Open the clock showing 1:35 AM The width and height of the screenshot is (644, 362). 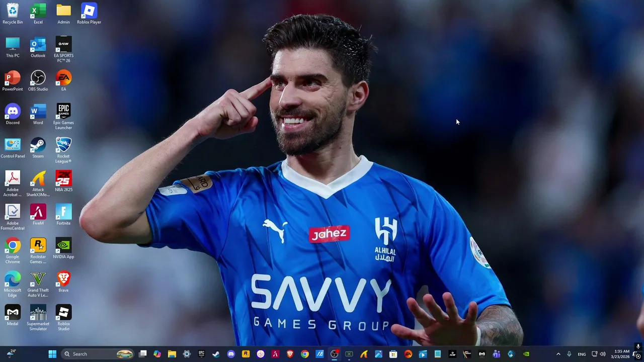620,354
